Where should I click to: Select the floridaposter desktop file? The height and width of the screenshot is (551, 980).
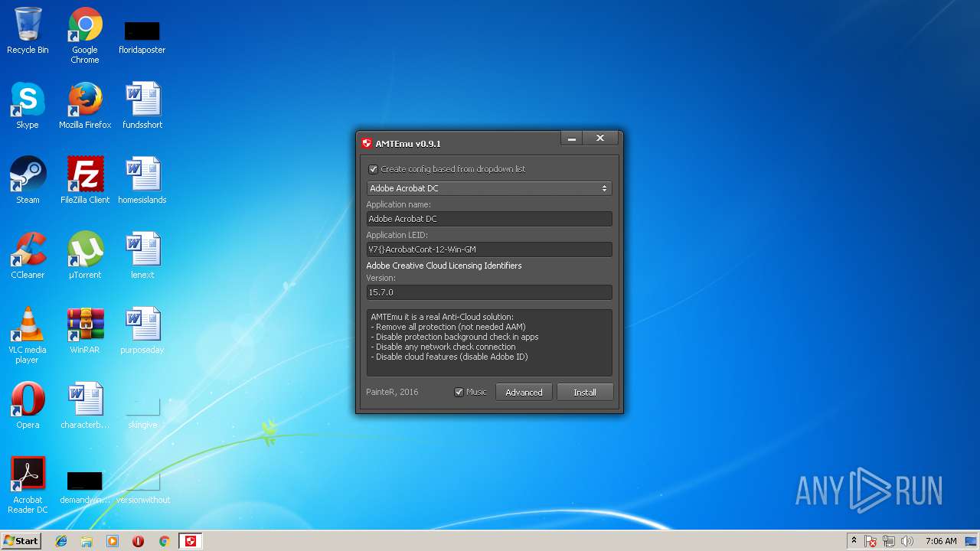[142, 35]
